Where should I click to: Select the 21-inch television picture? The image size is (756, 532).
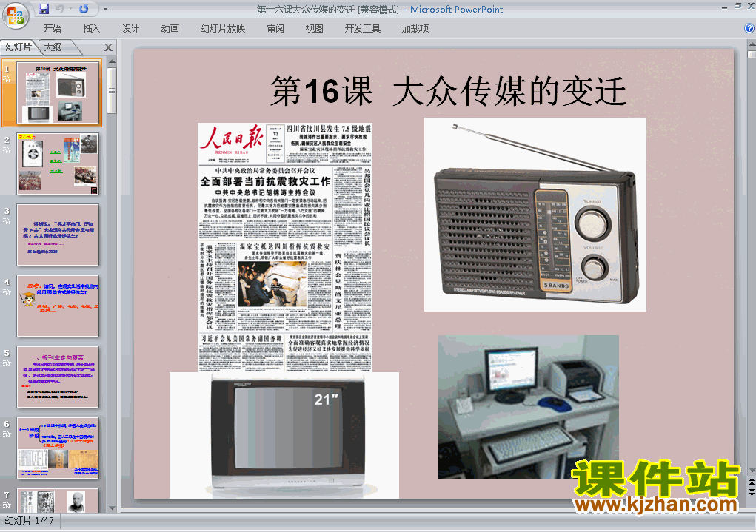tap(284, 435)
